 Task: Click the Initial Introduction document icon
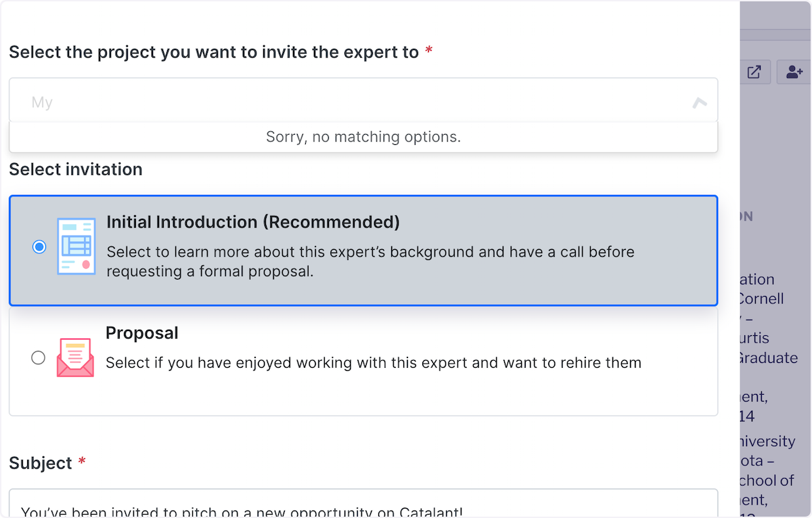(x=75, y=246)
